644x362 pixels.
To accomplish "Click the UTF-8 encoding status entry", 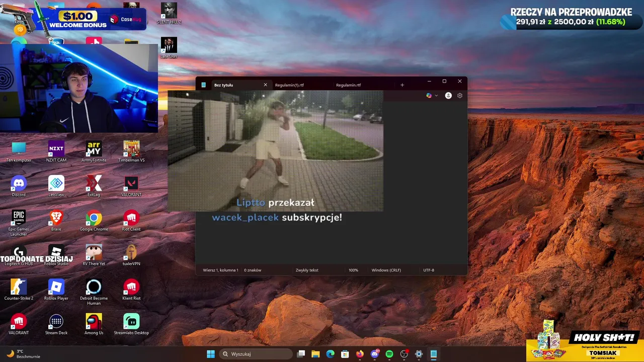I will [429, 270].
